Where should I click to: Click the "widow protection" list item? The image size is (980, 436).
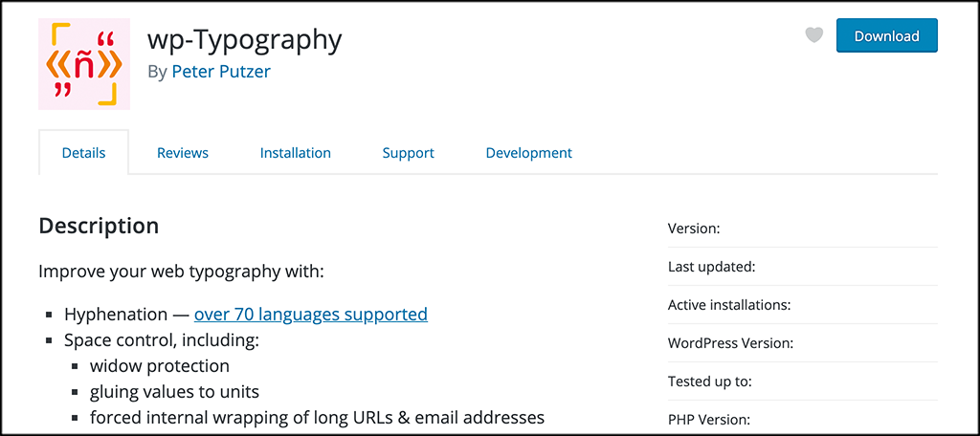tap(160, 365)
